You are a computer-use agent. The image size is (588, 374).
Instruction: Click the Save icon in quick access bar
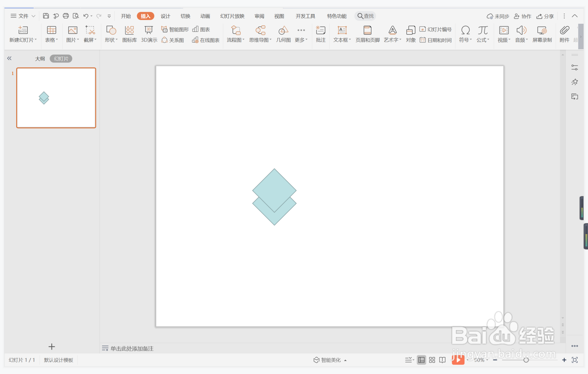pos(46,16)
